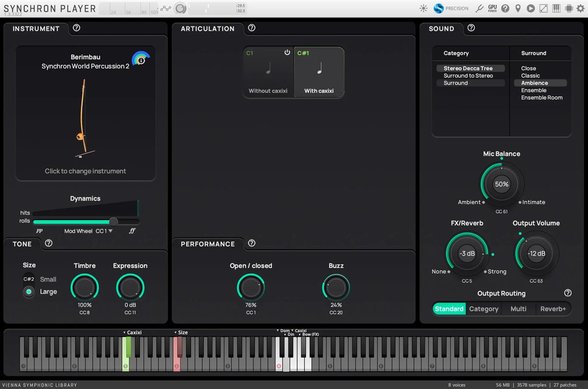
Task: Switch to Category output routing tab
Action: click(x=484, y=309)
